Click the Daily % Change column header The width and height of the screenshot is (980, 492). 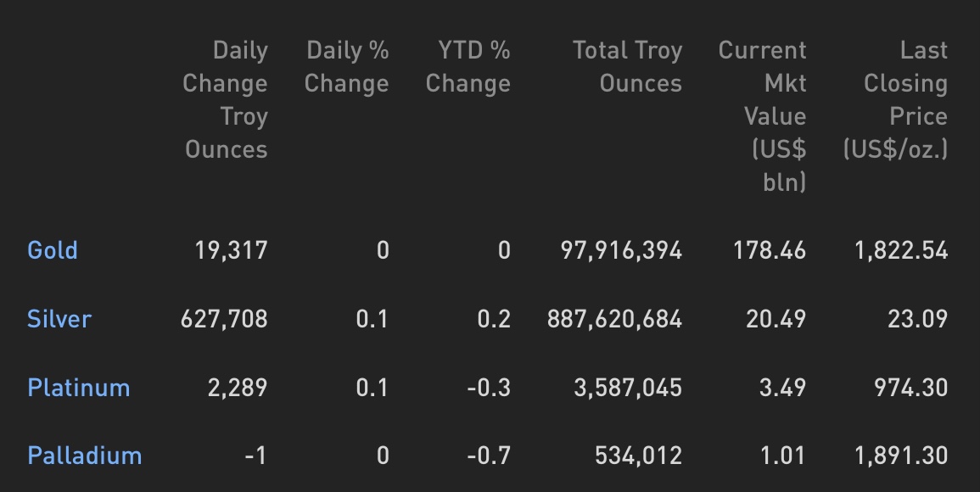coord(347,67)
